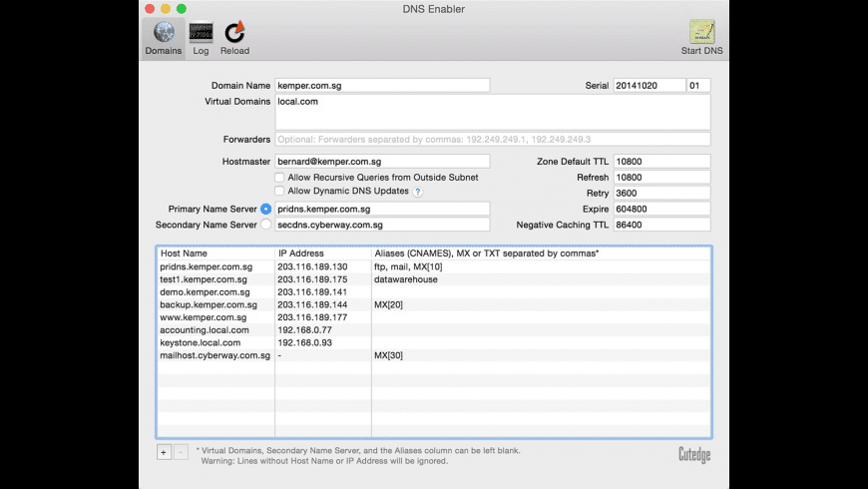Click the Secondary Name Server text field
This screenshot has height=489, width=868.
click(382, 225)
